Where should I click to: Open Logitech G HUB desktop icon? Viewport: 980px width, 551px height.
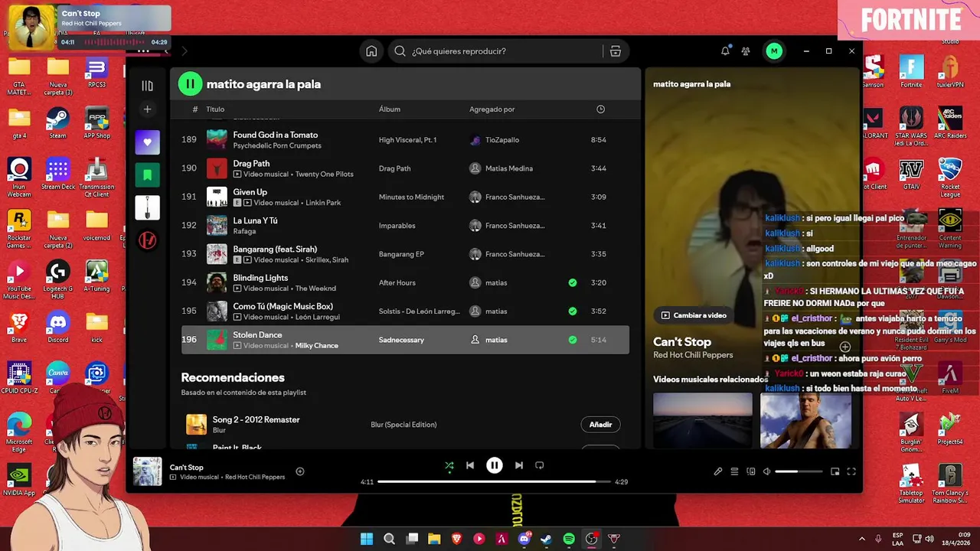tap(58, 279)
